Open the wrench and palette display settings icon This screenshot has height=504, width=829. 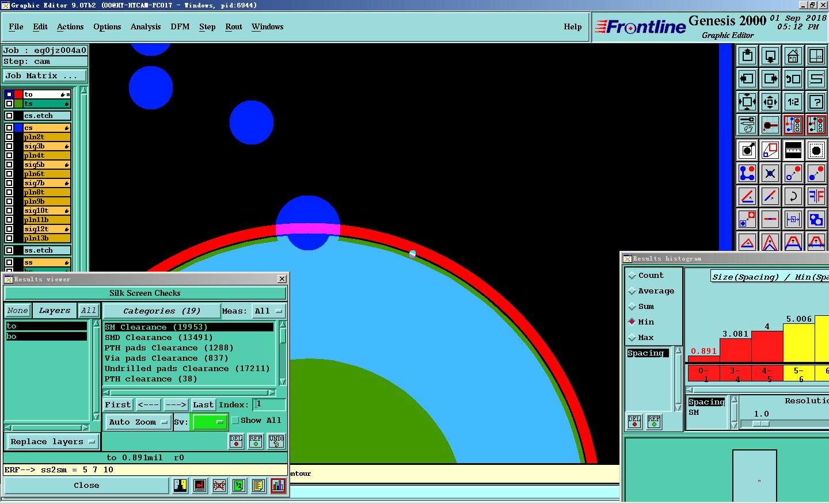pos(747,125)
